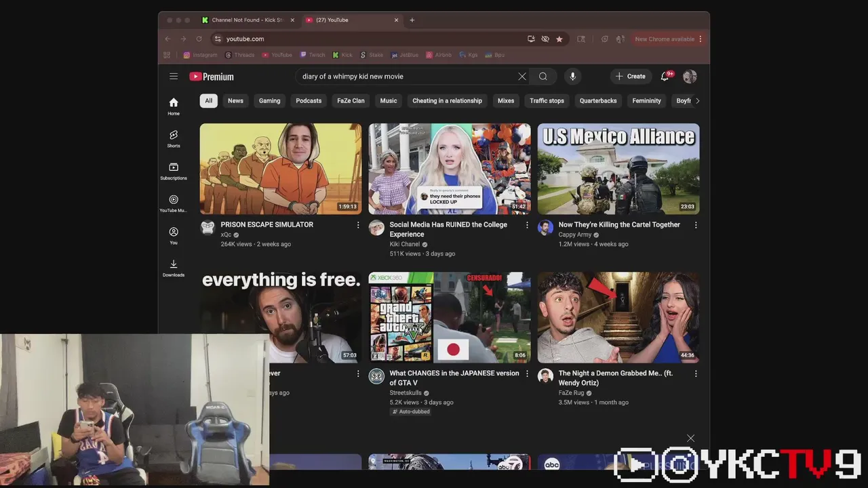Select the Podcasts filter chip

309,101
